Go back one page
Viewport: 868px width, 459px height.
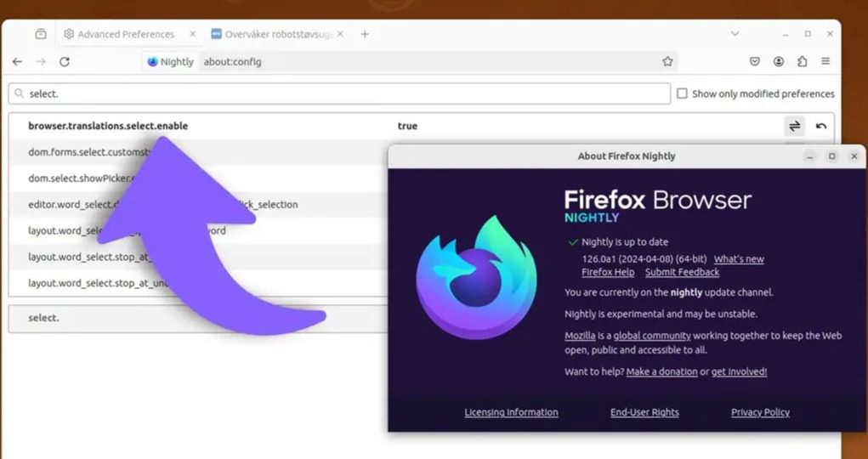tap(17, 62)
